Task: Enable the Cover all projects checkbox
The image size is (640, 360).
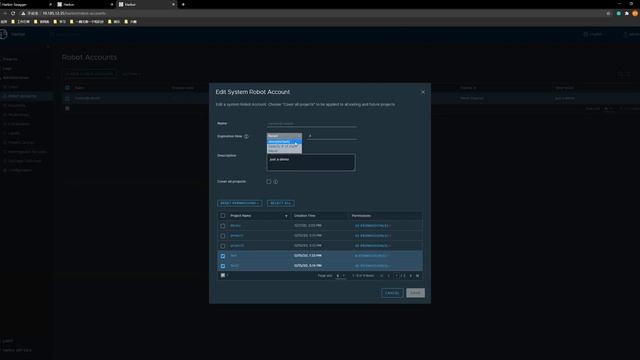Action: pos(269,182)
